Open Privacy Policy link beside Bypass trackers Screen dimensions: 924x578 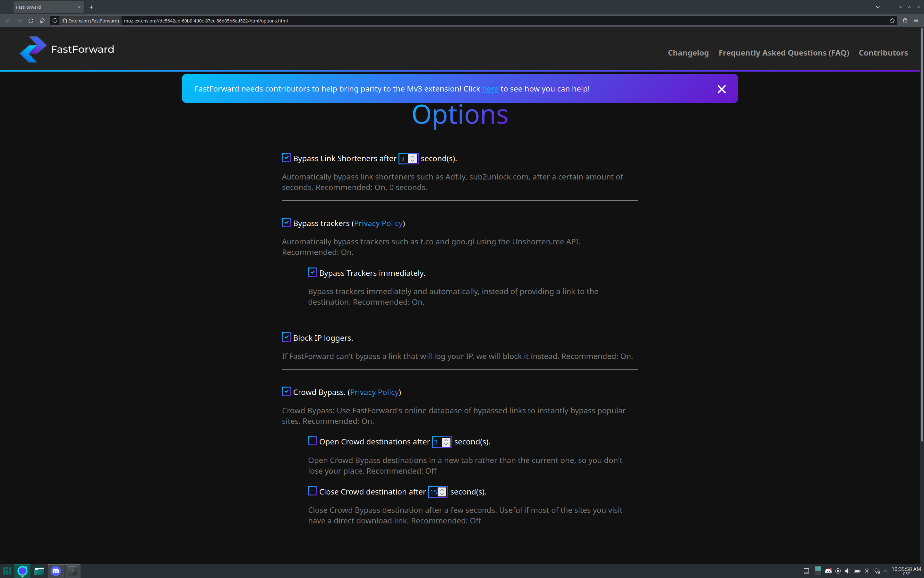pyautogui.click(x=378, y=223)
